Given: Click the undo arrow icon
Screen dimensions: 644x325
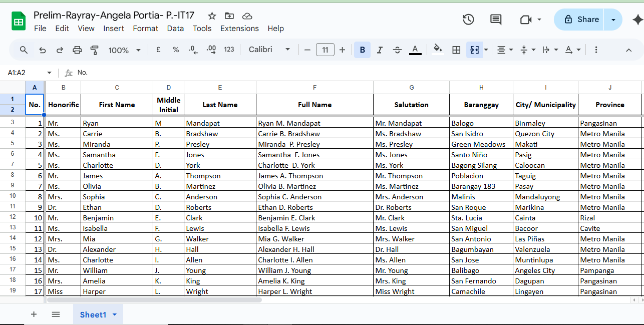Looking at the screenshot, I should click(43, 50).
